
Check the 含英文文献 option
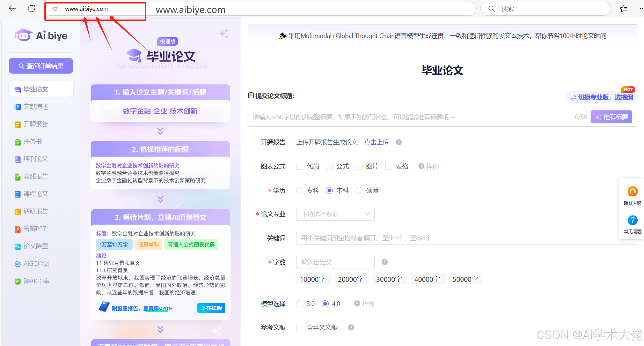click(300, 327)
